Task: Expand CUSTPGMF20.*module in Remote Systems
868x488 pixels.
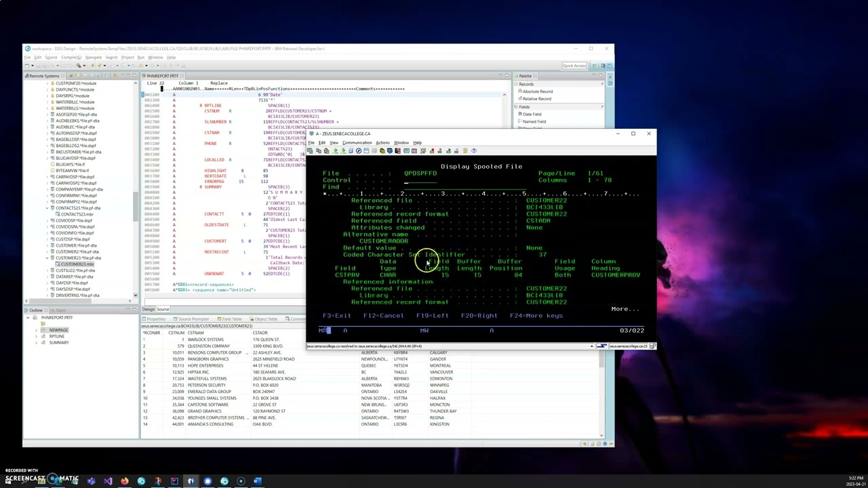Action: [x=47, y=83]
